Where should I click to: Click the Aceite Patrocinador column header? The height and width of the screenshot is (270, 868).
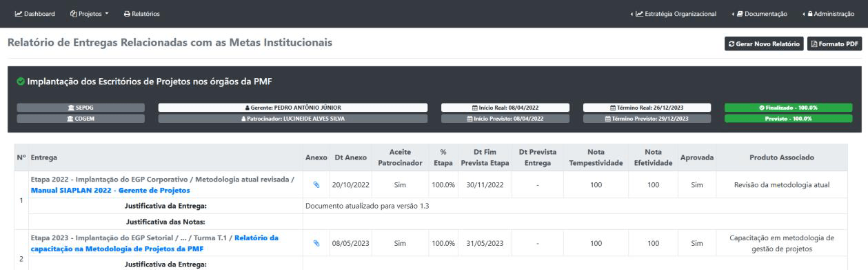coord(400,157)
